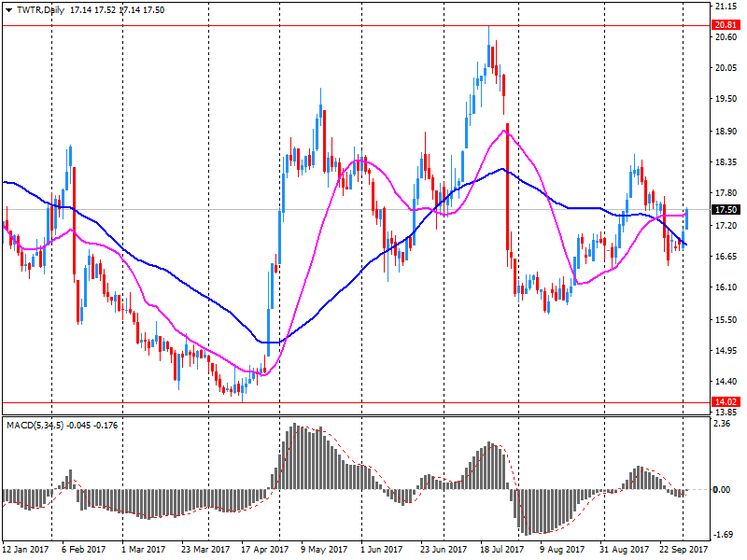The height and width of the screenshot is (560, 747).
Task: Click the MACD scale value -1.69
Action: click(x=724, y=534)
